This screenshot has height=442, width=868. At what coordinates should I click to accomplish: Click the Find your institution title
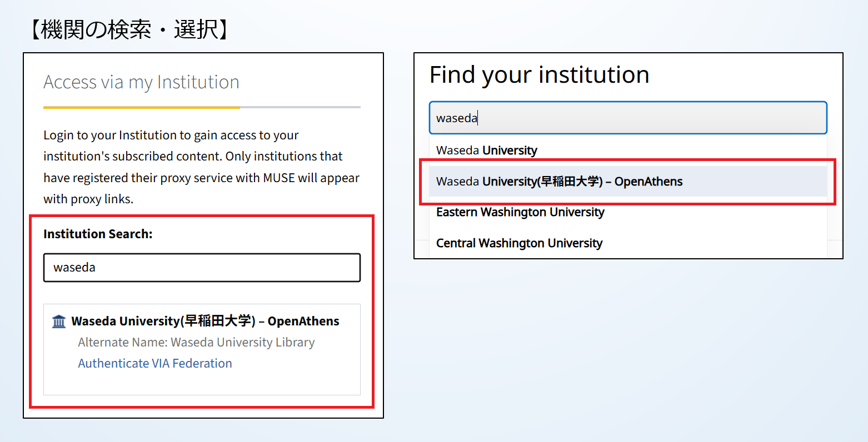(x=539, y=75)
